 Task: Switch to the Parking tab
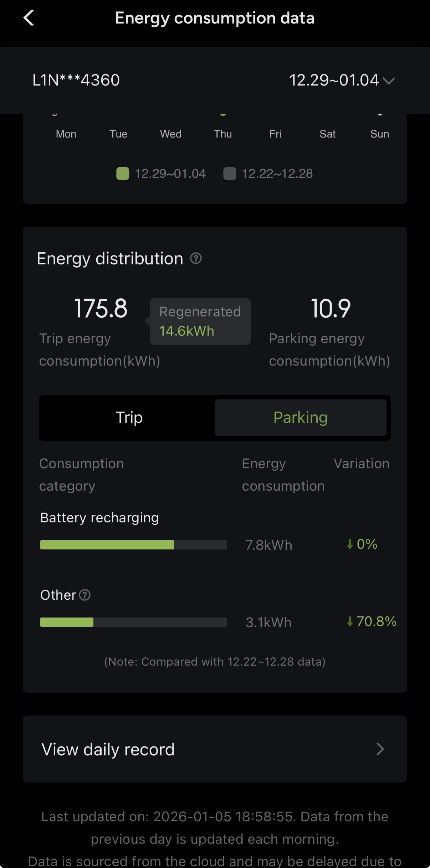coord(300,418)
